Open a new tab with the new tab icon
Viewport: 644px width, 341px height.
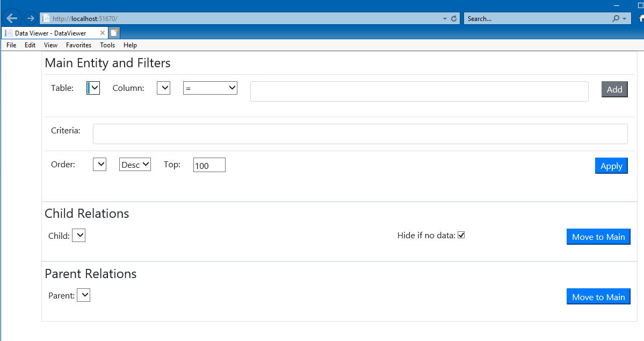[x=114, y=32]
